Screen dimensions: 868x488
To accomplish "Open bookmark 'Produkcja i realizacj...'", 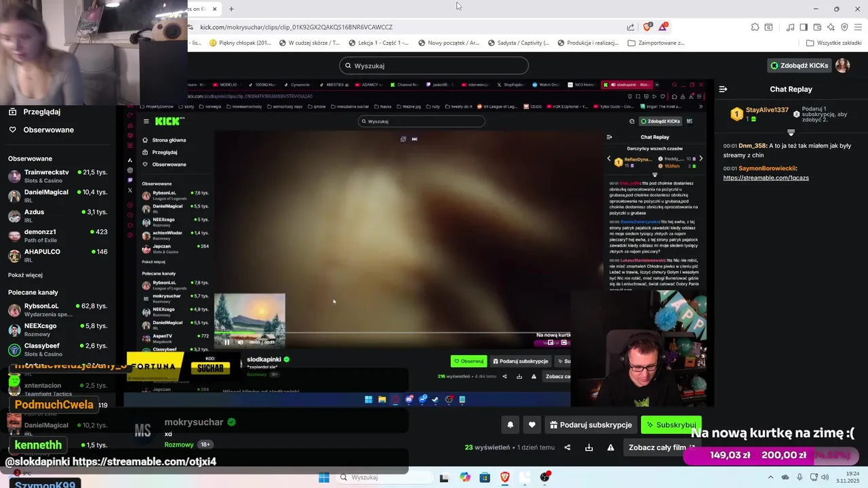I will pos(588,43).
